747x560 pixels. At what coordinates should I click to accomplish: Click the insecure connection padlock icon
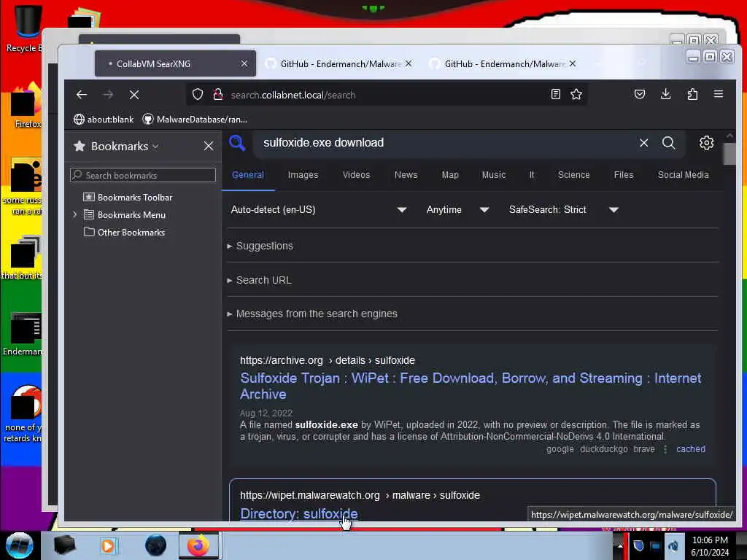tap(217, 94)
